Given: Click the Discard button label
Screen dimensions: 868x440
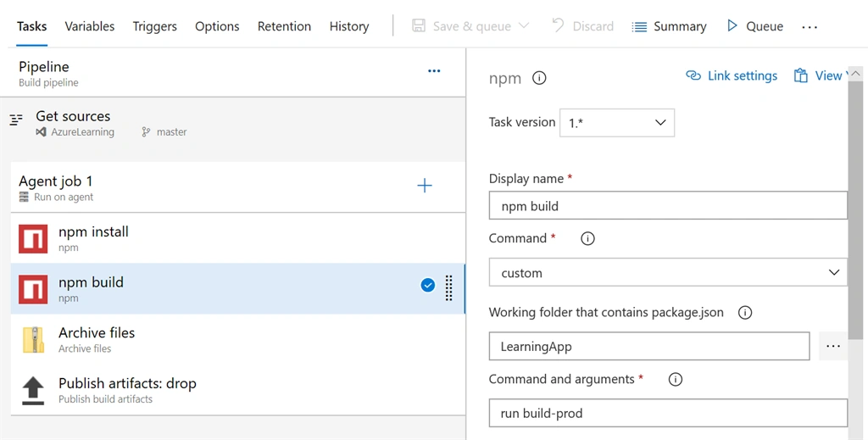Looking at the screenshot, I should [593, 26].
